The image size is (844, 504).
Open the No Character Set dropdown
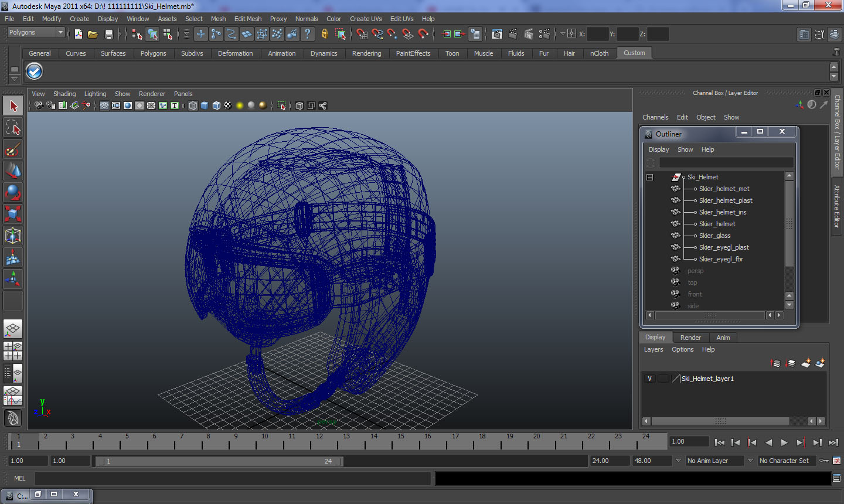pyautogui.click(x=787, y=461)
